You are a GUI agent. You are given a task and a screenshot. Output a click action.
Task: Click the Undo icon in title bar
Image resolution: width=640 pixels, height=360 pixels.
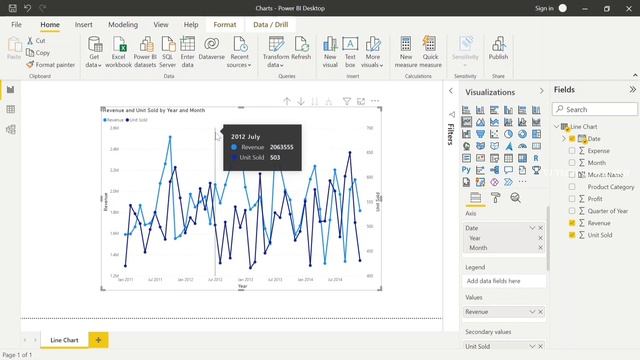(x=27, y=8)
